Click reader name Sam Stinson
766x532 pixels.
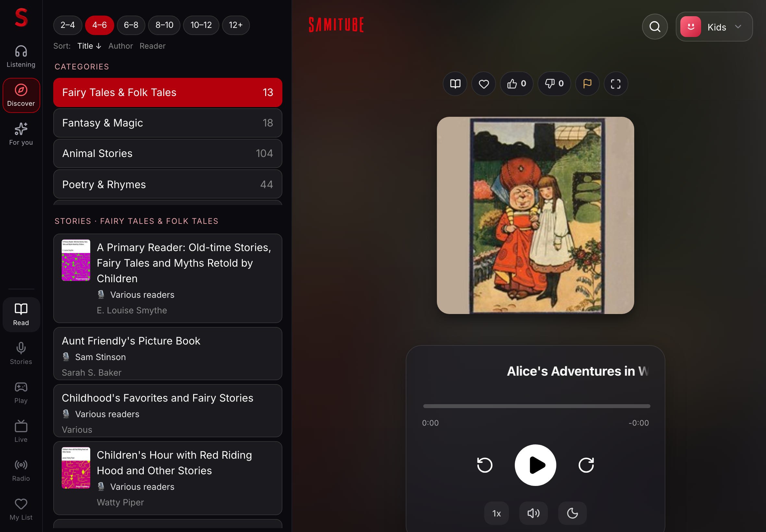click(100, 357)
